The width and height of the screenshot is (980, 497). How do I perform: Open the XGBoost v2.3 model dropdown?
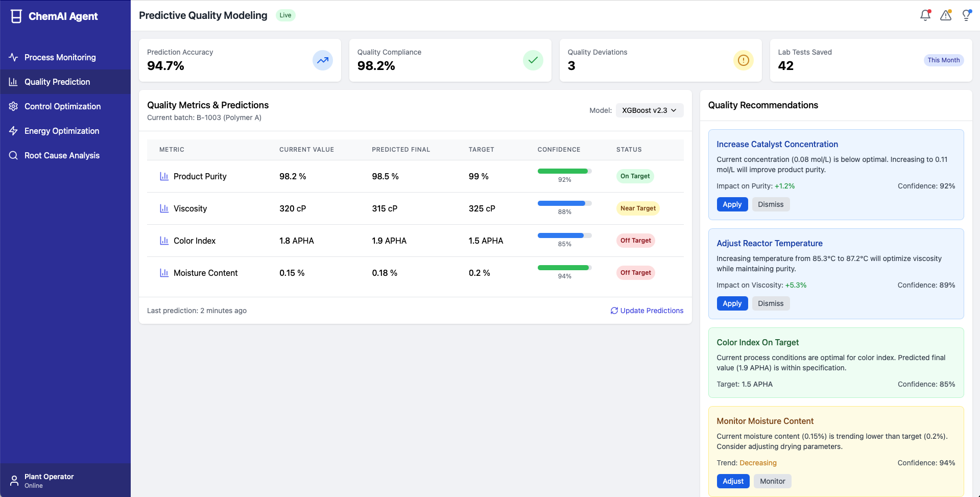[650, 110]
